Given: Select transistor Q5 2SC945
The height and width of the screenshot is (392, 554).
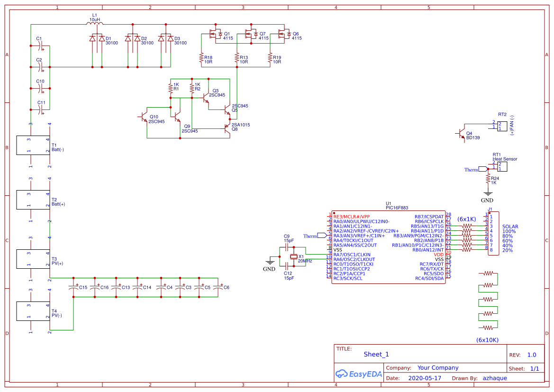Looking at the screenshot, I should (227, 110).
